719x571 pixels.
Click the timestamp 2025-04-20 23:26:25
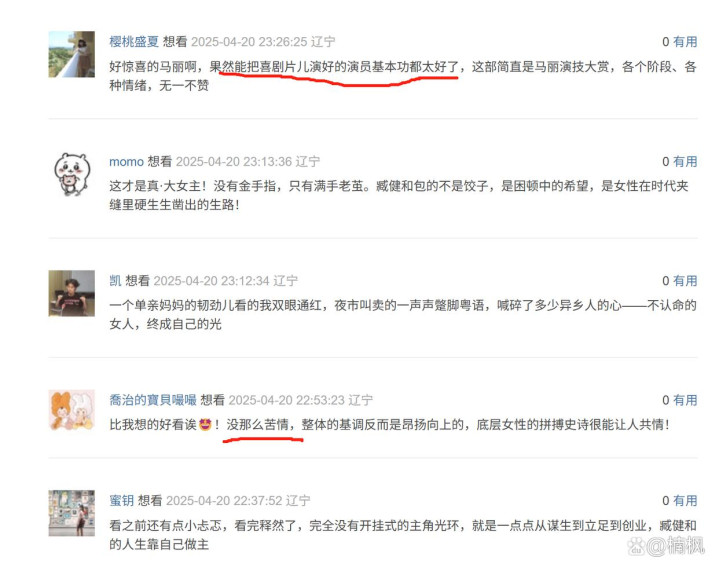pos(249,42)
